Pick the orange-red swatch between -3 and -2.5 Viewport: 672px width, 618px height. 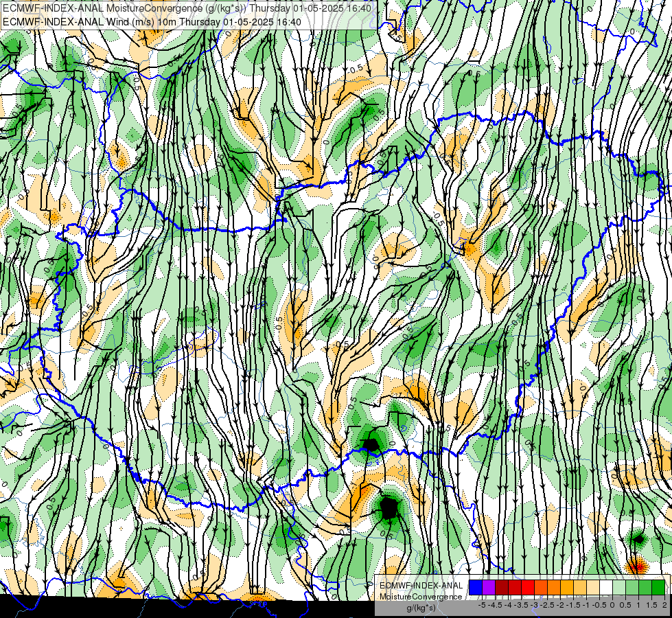click(x=541, y=588)
